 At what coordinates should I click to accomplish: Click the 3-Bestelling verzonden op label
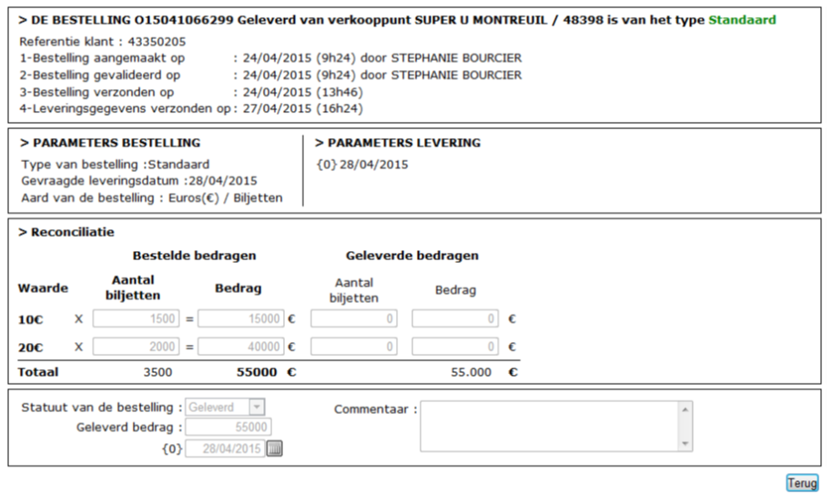[x=96, y=92]
